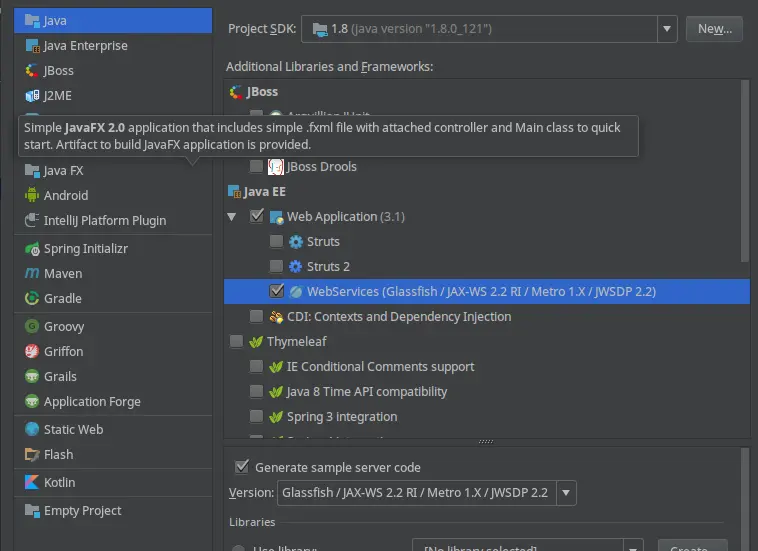Image resolution: width=758 pixels, height=551 pixels.
Task: Check IE Conditional Comments support
Action: point(256,366)
